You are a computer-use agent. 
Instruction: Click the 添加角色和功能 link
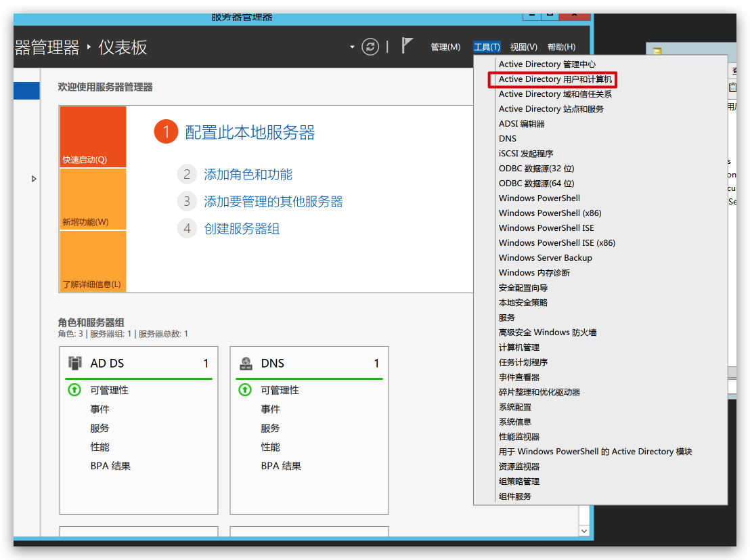tap(248, 175)
